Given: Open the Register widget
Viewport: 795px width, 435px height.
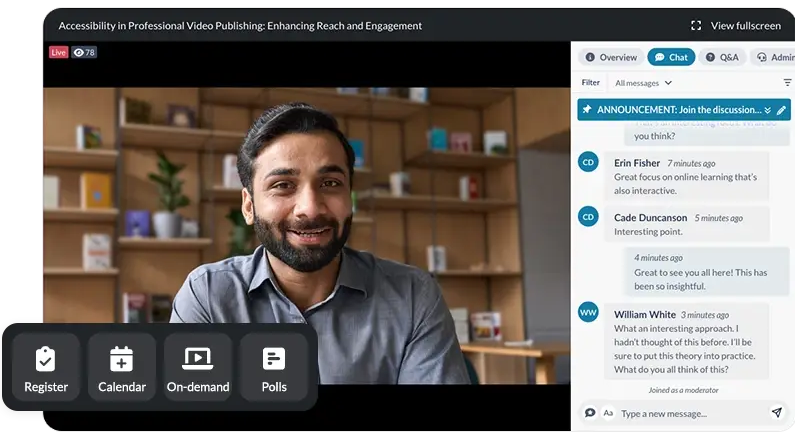Looking at the screenshot, I should tap(46, 368).
